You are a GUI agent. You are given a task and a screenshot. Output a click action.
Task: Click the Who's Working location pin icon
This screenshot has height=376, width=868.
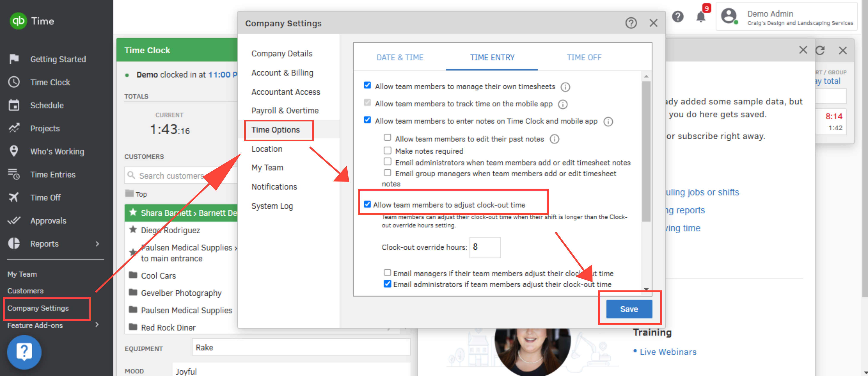tap(14, 151)
